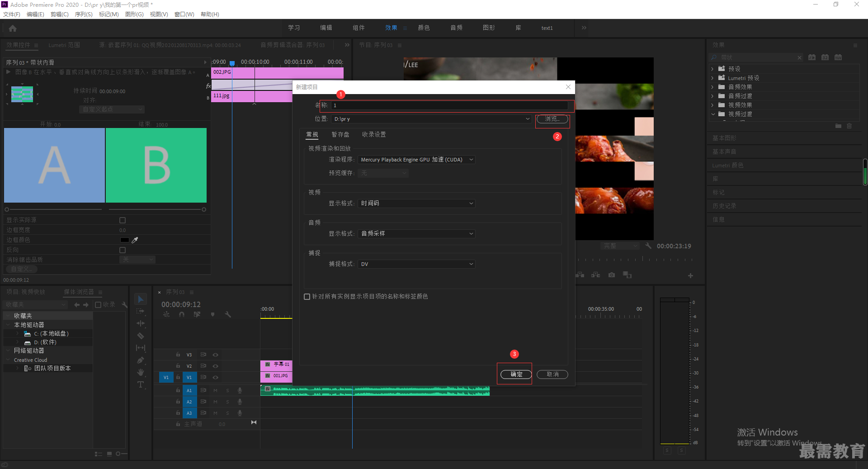The width and height of the screenshot is (868, 469).
Task: Select the Slip tool
Action: pos(141,348)
